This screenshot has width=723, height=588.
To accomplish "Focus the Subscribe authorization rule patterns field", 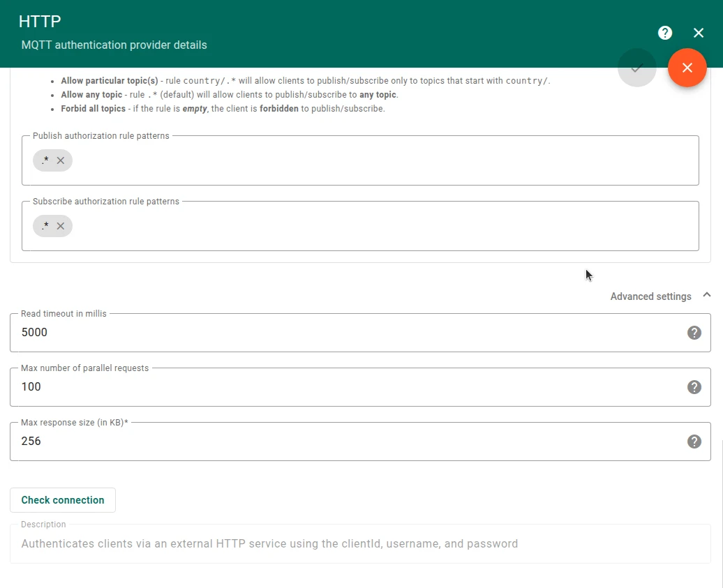I will 360,226.
